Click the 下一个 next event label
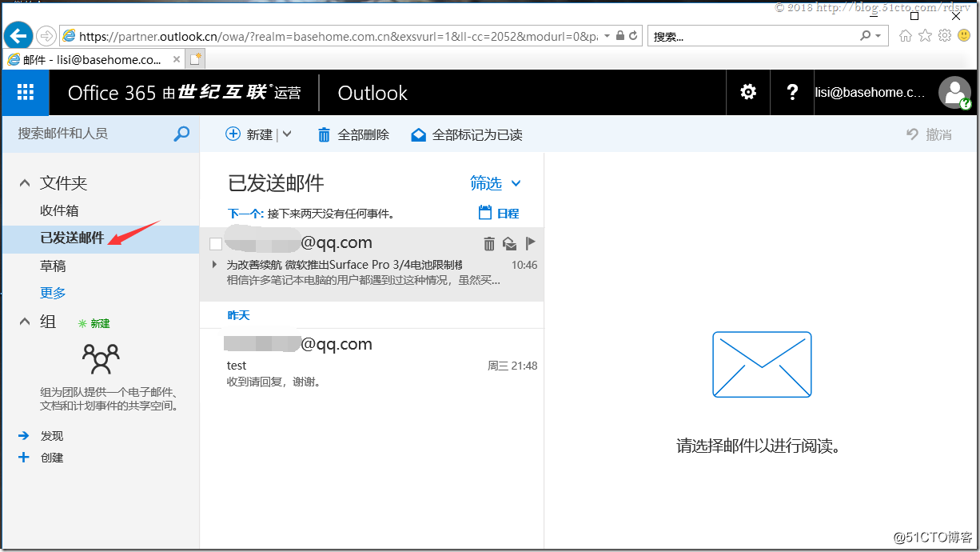 [x=245, y=214]
